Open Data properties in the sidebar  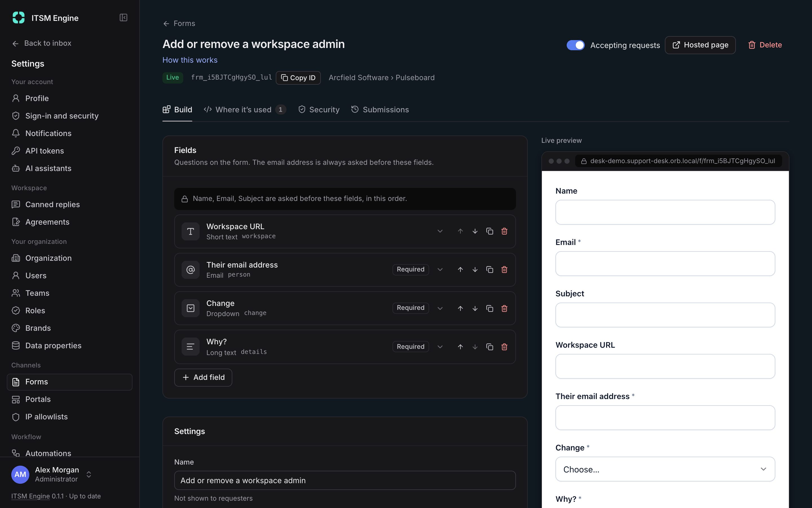coord(69,346)
